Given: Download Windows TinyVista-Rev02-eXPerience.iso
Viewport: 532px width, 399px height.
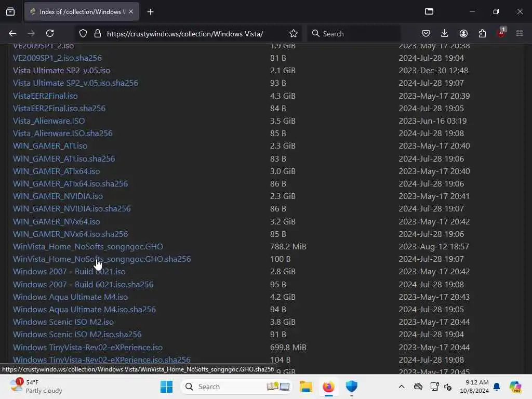Looking at the screenshot, I should [87, 348].
